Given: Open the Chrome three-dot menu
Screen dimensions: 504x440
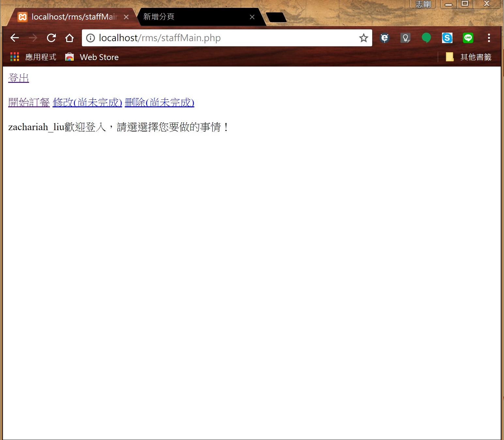Looking at the screenshot, I should [x=489, y=38].
